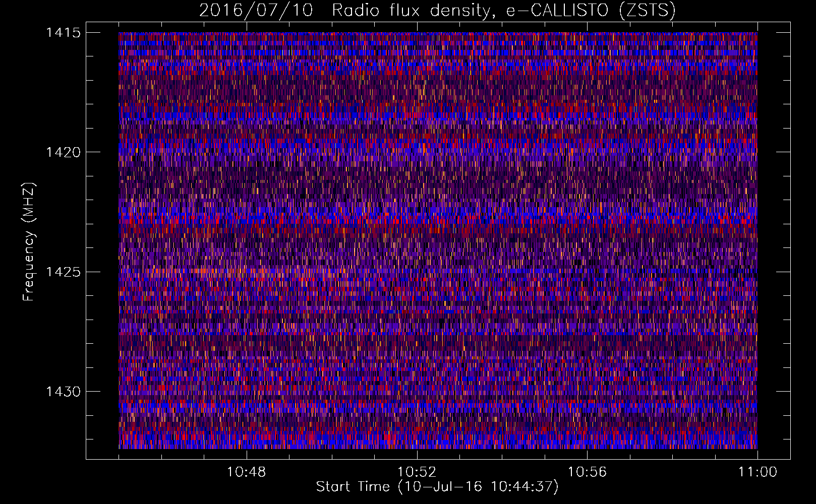Click the 10:48 time axis label
Screen dimensions: 816x504
pyautogui.click(x=246, y=472)
